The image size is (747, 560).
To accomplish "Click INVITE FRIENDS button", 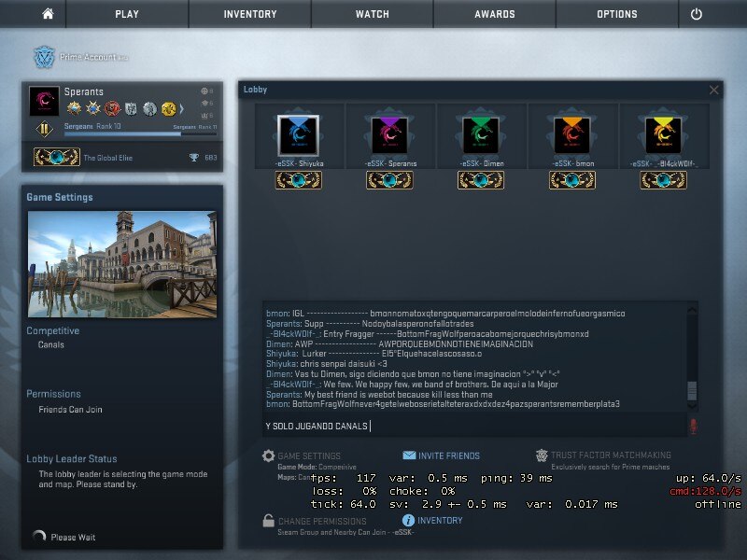I will [441, 455].
